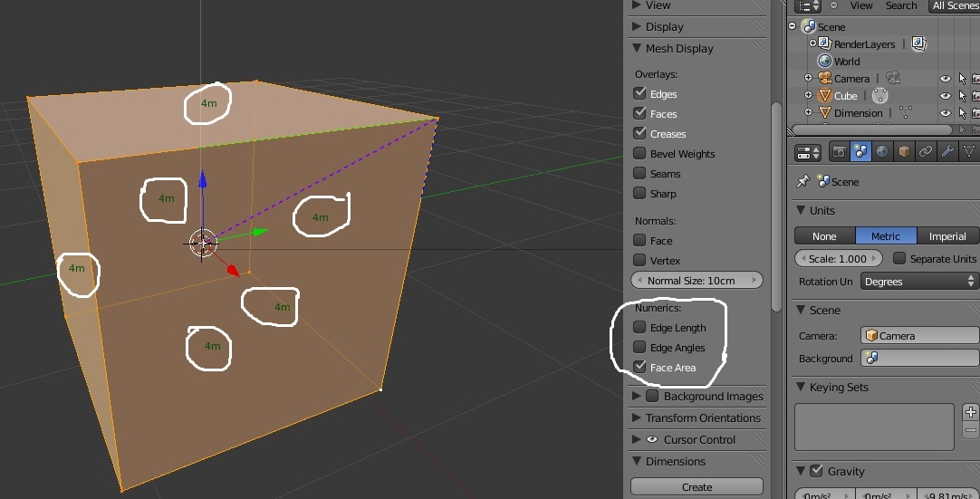Remove a keying set with the minus button
Image resolution: width=980 pixels, height=499 pixels.
(x=970, y=430)
